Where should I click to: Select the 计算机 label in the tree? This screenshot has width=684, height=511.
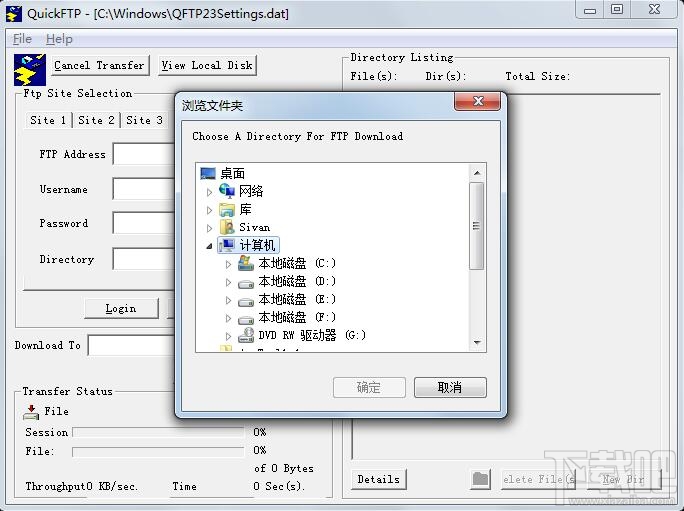(x=257, y=245)
